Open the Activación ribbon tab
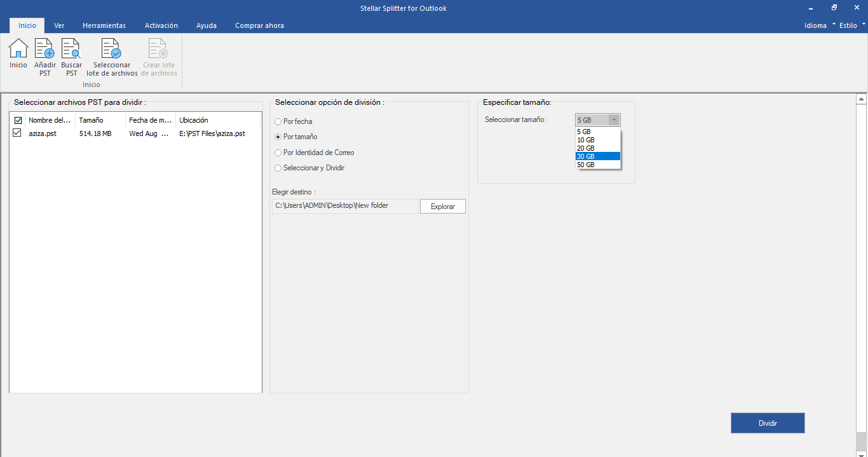The width and height of the screenshot is (868, 457). [x=161, y=25]
